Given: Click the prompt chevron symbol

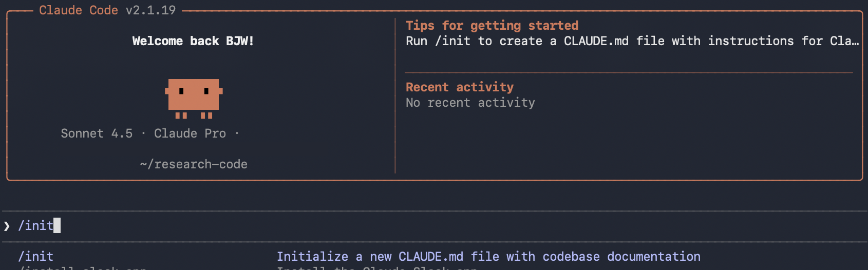Looking at the screenshot, I should click(7, 226).
